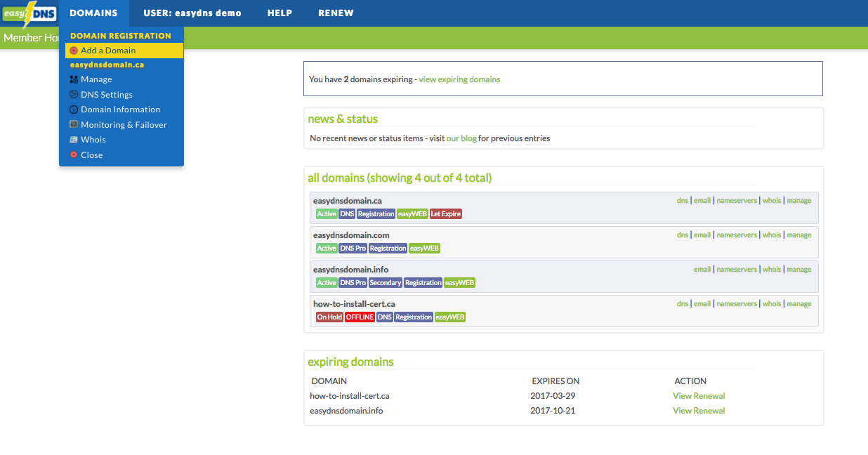
Task: Click whois for how-to-install-cert.ca
Action: pyautogui.click(x=771, y=303)
